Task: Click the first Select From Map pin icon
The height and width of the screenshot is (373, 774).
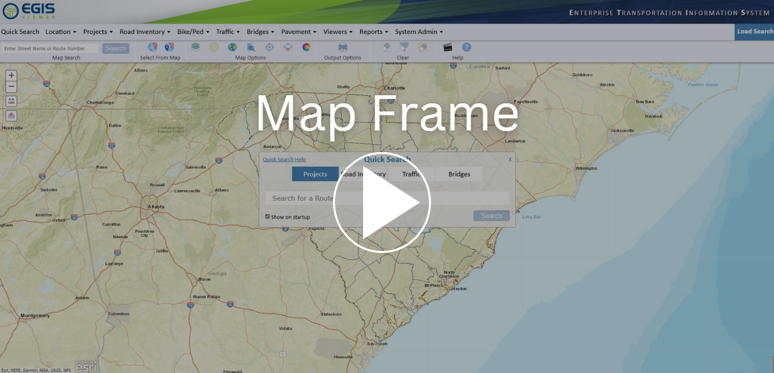Action: tap(153, 47)
